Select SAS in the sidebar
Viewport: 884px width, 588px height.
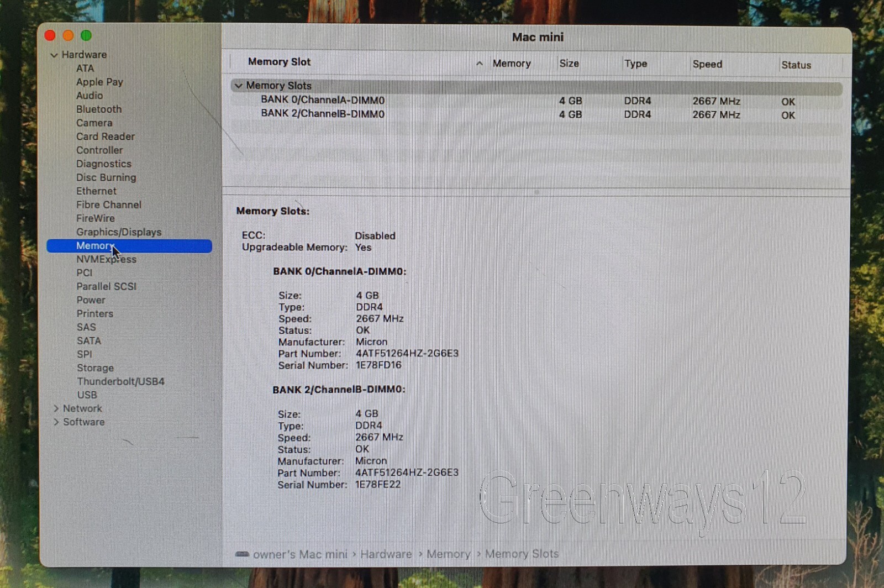point(86,327)
